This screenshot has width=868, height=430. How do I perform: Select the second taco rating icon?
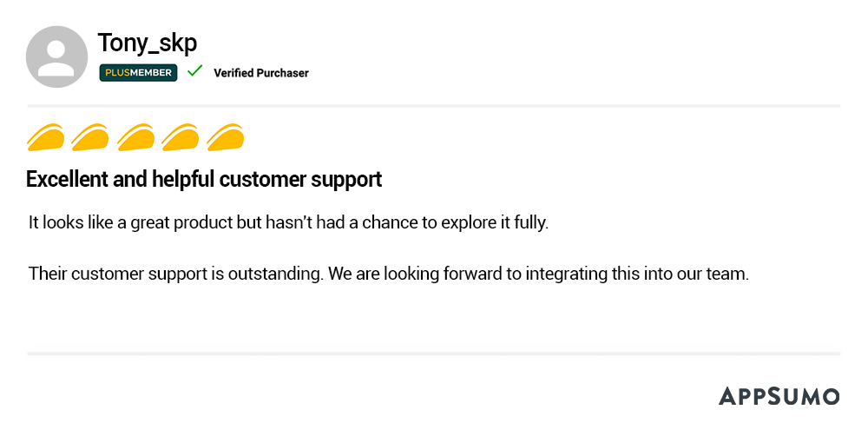(90, 137)
